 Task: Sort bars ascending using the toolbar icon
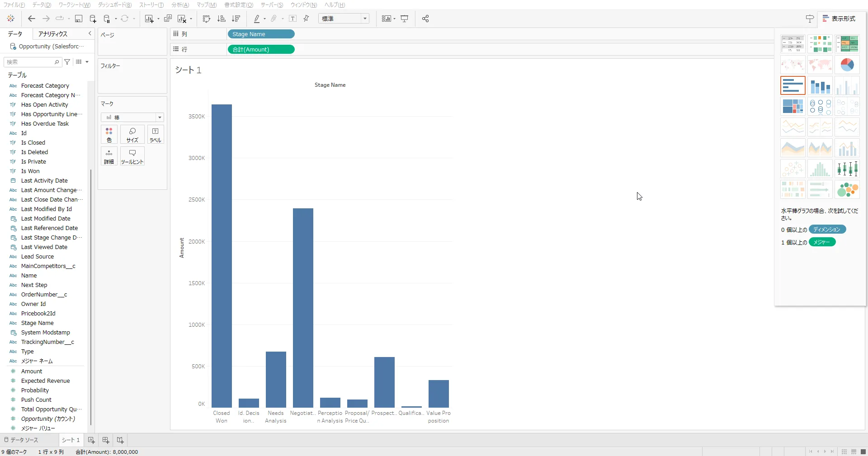click(x=221, y=19)
